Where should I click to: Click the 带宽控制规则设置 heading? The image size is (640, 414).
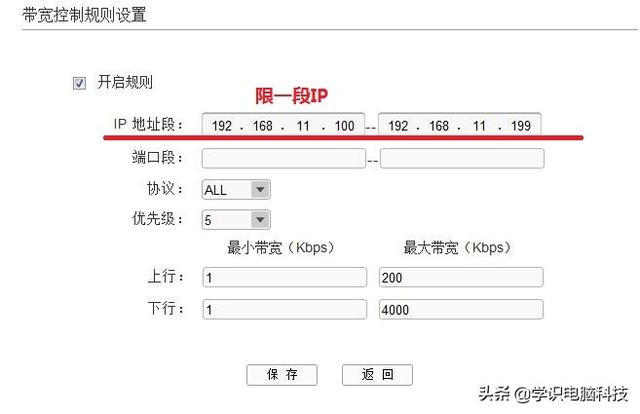coord(84,15)
